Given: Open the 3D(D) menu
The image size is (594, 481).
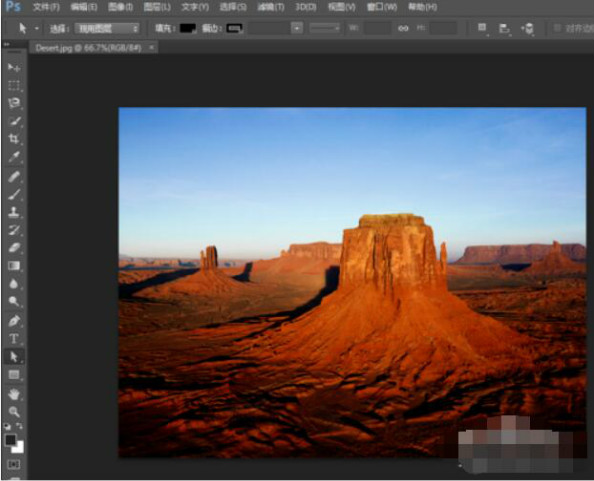Looking at the screenshot, I should (x=306, y=7).
